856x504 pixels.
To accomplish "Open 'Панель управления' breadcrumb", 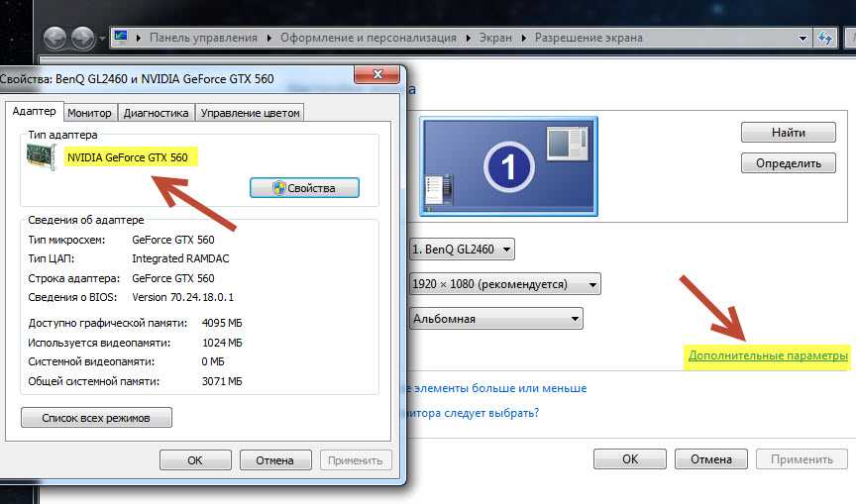I will pyautogui.click(x=203, y=38).
